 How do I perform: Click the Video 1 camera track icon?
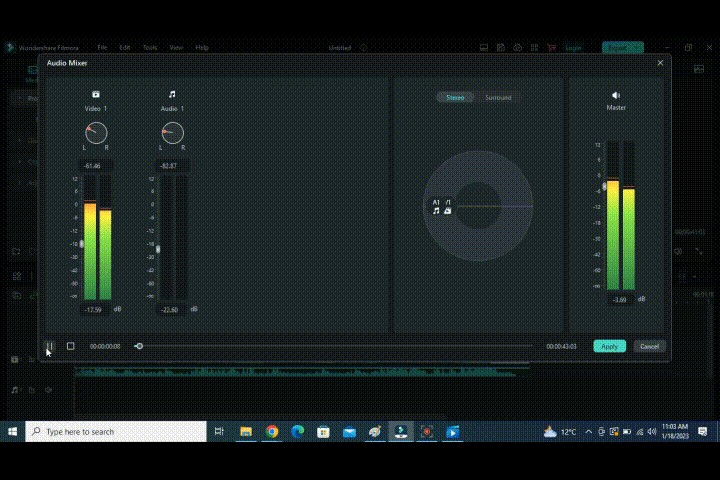(96, 94)
